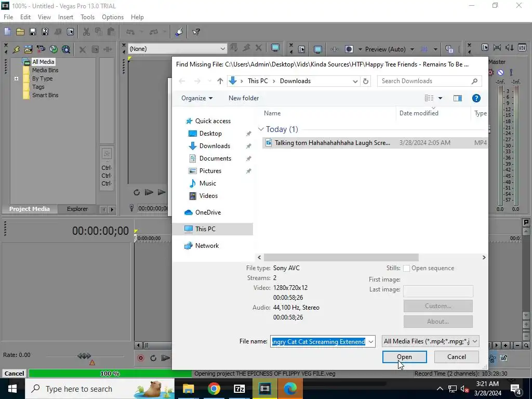Click the Search Downloads field
The width and height of the screenshot is (532, 399).
(x=429, y=81)
